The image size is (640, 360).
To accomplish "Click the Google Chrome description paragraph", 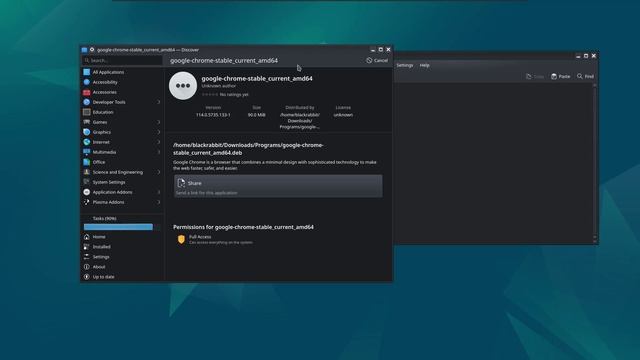I will coord(275,165).
